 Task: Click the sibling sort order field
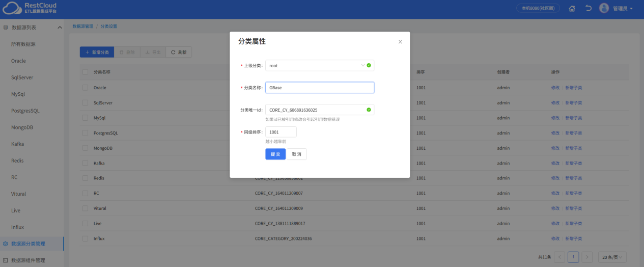pos(281,132)
